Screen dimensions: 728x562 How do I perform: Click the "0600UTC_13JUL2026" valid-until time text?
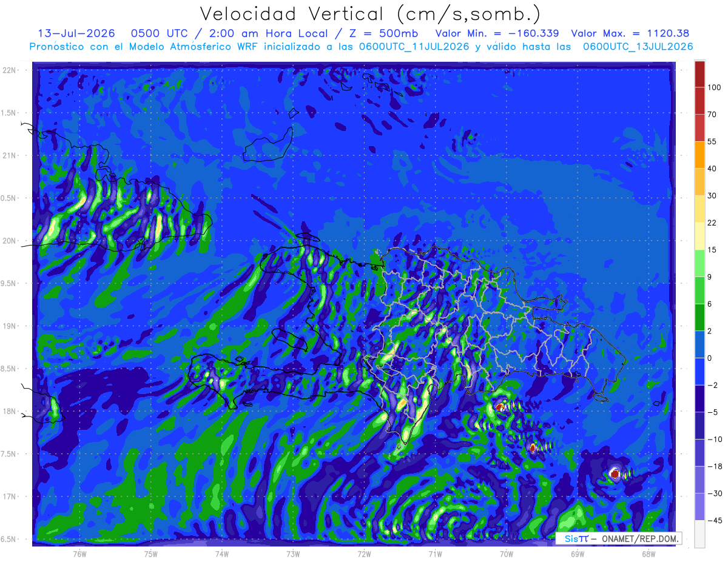tap(638, 47)
